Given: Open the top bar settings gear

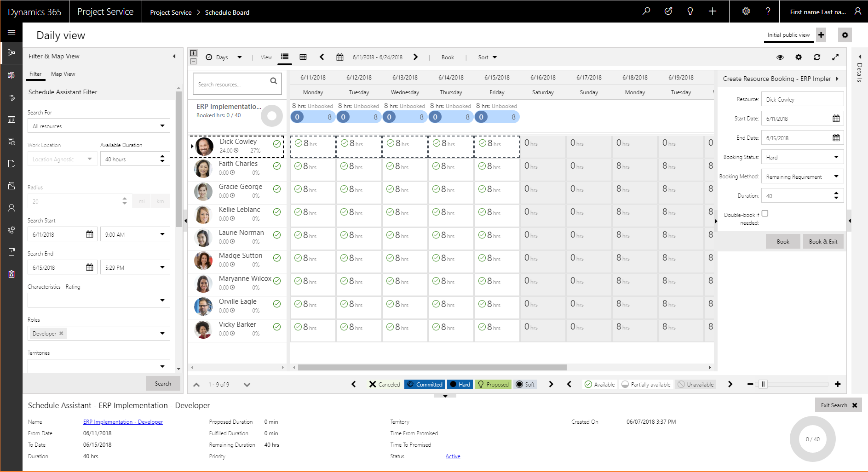Looking at the screenshot, I should click(x=746, y=11).
